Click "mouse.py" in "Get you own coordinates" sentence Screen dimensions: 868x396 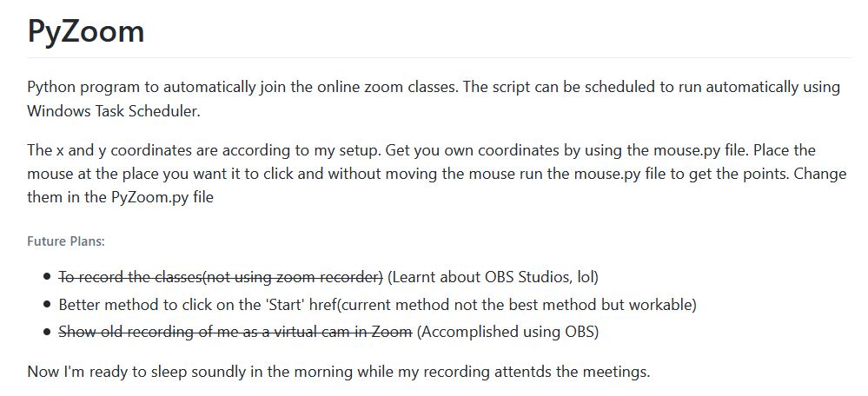[686, 150]
